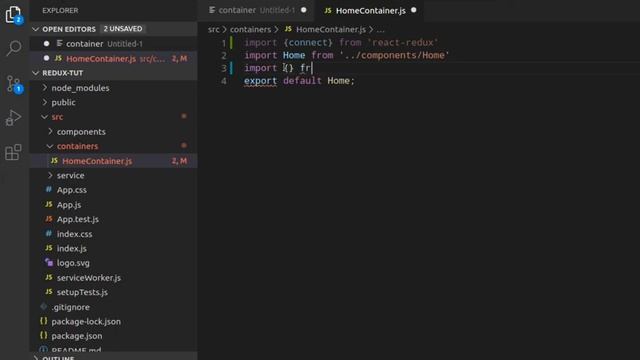Click the containers breadcrumb
The width and height of the screenshot is (640, 360).
[x=250, y=29]
